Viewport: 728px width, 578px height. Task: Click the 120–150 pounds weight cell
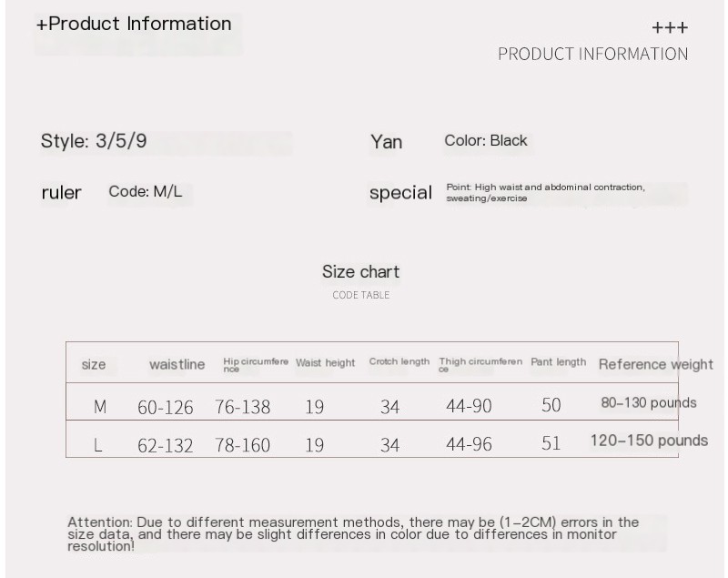pyautogui.click(x=649, y=441)
